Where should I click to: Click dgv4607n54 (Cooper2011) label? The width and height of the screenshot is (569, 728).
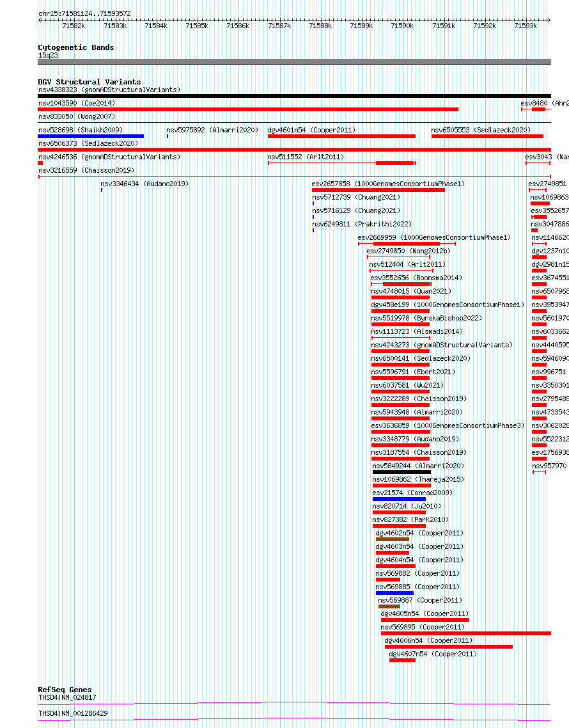[433, 655]
